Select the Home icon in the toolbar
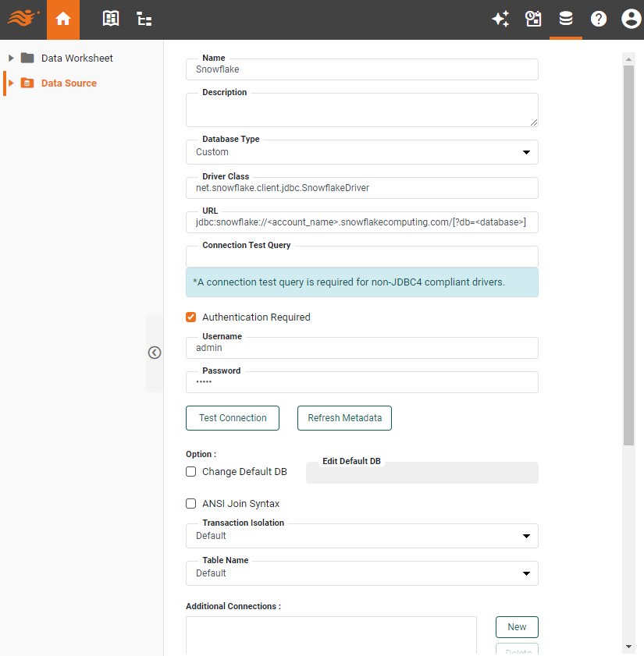 63,19
